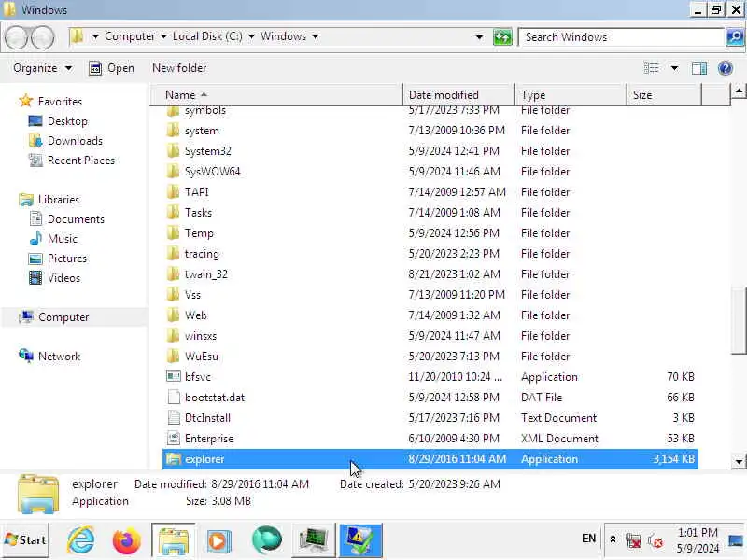Click Windows Explorer taskbar icon
The height and width of the screenshot is (560, 747).
[x=174, y=540]
